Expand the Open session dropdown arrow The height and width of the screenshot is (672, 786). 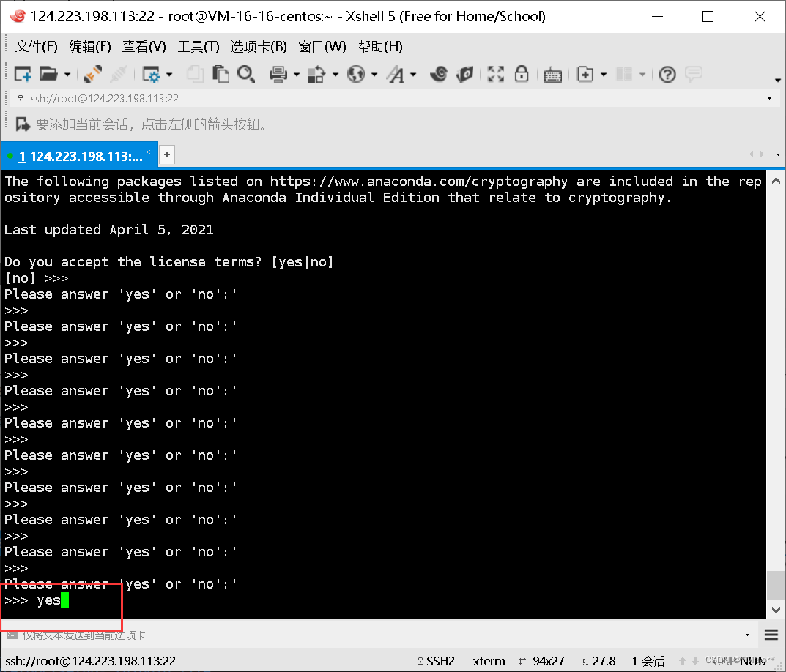tap(67, 75)
